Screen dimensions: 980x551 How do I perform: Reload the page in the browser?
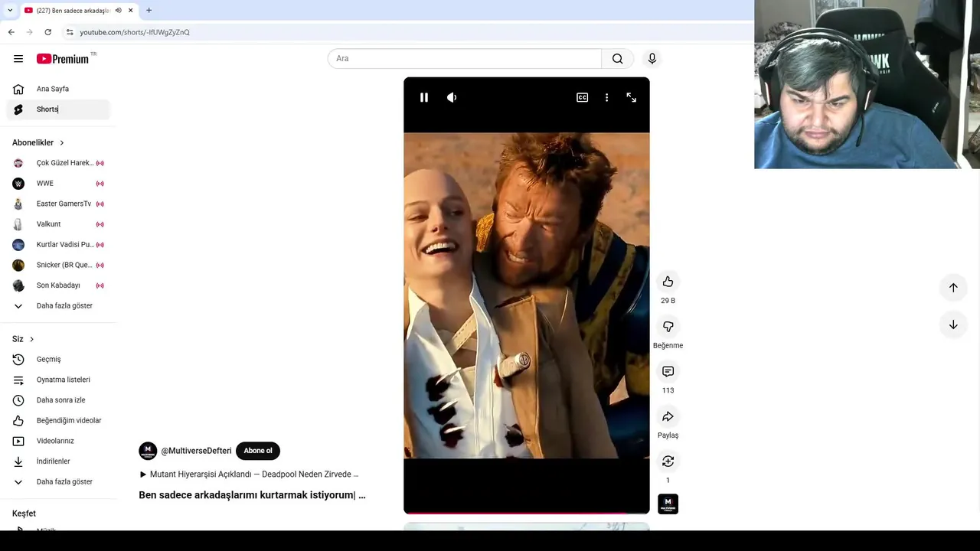point(47,32)
